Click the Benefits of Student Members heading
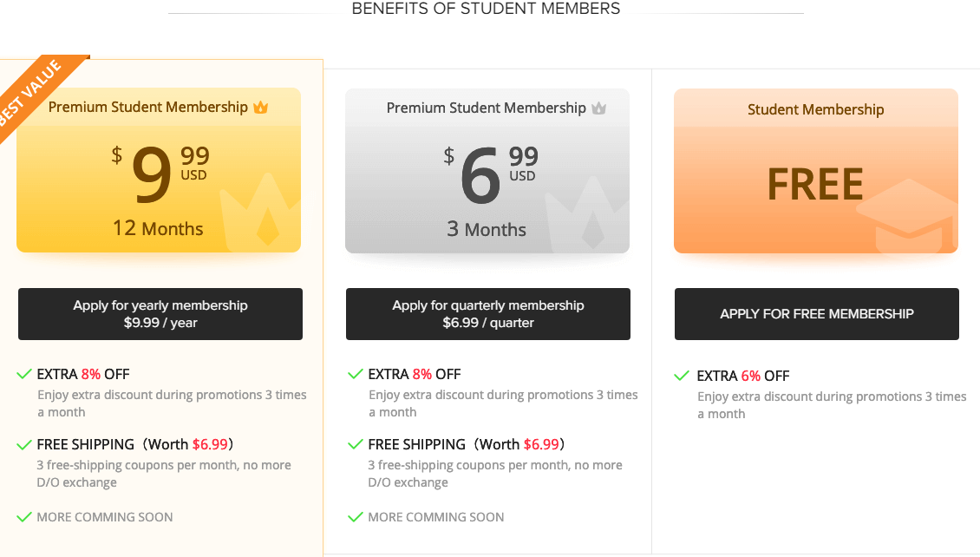The width and height of the screenshot is (980, 557). (x=486, y=10)
